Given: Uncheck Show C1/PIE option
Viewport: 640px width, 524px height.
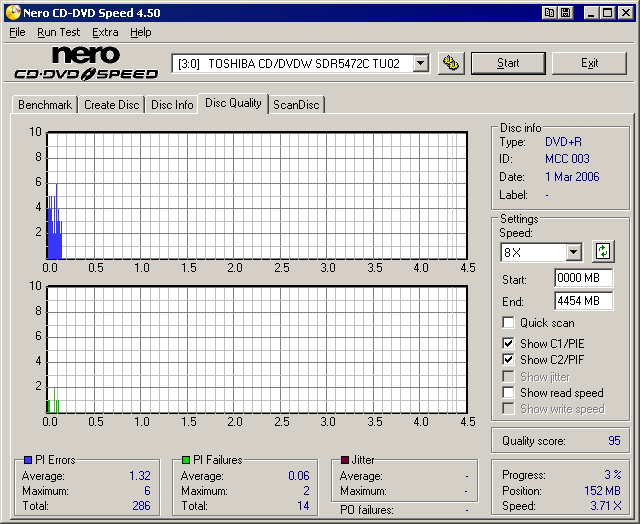Looking at the screenshot, I should pyautogui.click(x=509, y=344).
